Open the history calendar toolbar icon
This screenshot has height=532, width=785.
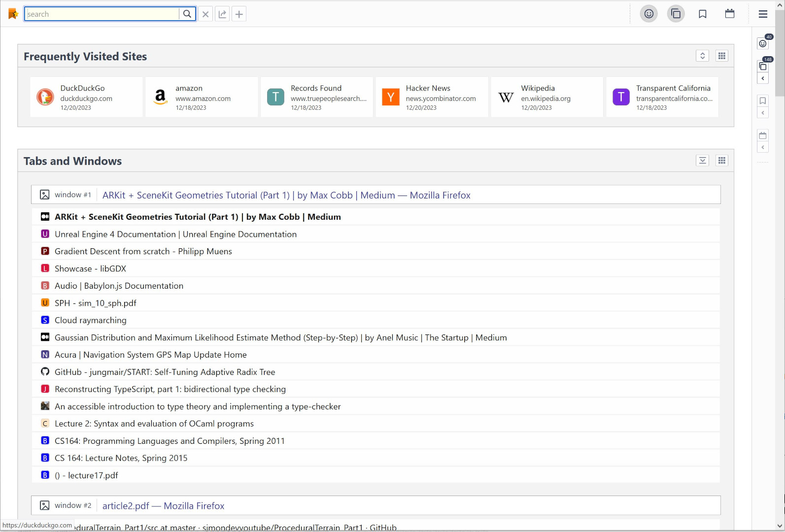pyautogui.click(x=730, y=14)
